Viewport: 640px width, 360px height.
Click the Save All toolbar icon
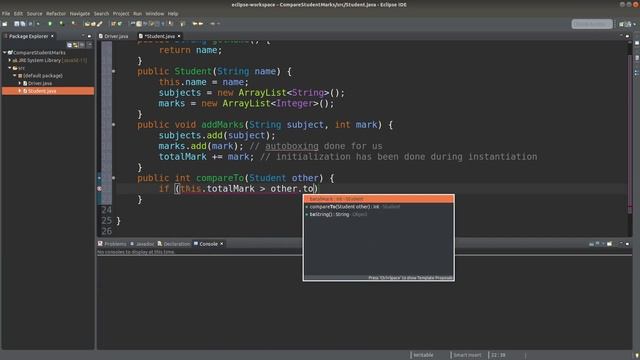23,24
